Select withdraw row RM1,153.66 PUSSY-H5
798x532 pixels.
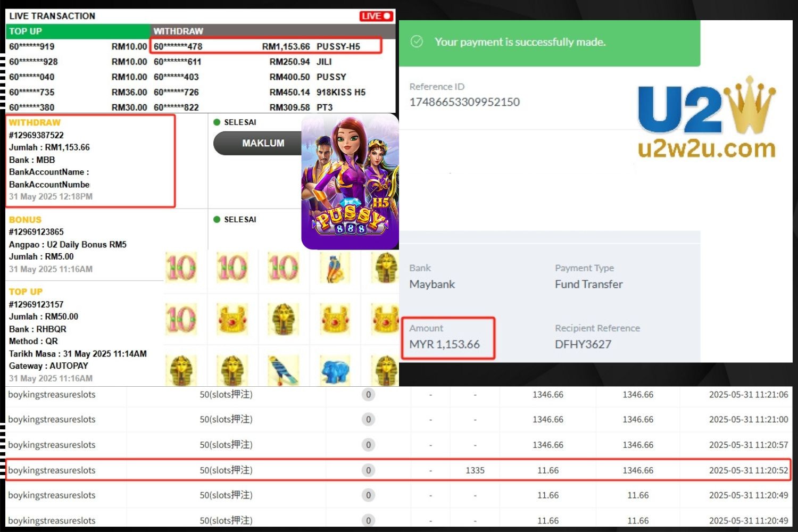pyautogui.click(x=266, y=46)
